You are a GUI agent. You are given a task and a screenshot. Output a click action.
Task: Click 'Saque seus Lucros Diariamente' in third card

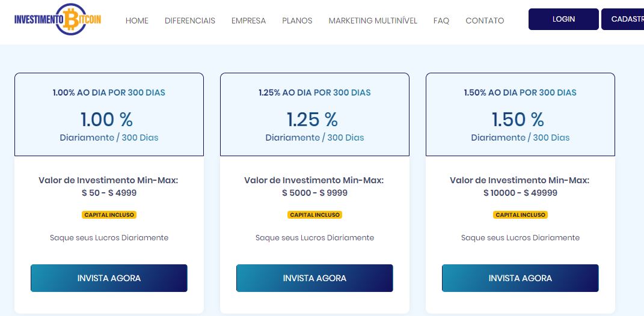pos(520,238)
